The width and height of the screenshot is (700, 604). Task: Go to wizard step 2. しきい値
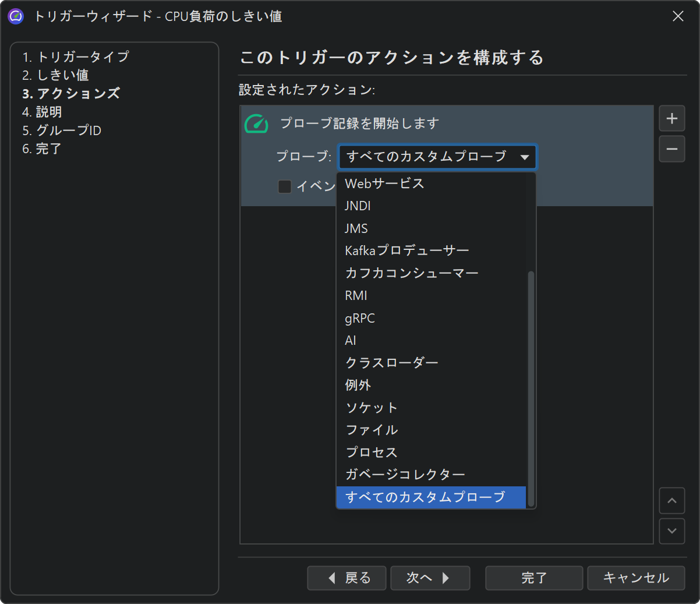(x=55, y=75)
